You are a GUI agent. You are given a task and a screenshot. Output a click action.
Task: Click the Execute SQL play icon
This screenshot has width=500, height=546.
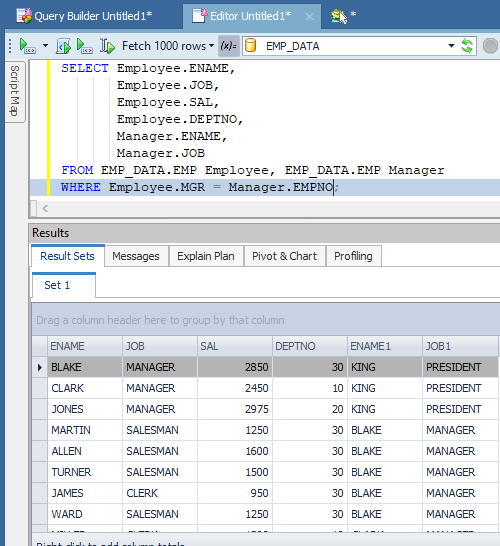[x=27, y=46]
